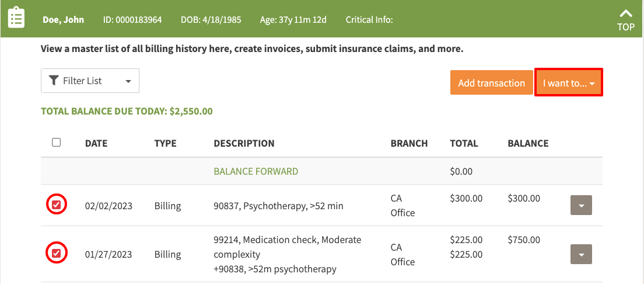Click the funnel filter icon
The image size is (644, 284).
coord(54,81)
